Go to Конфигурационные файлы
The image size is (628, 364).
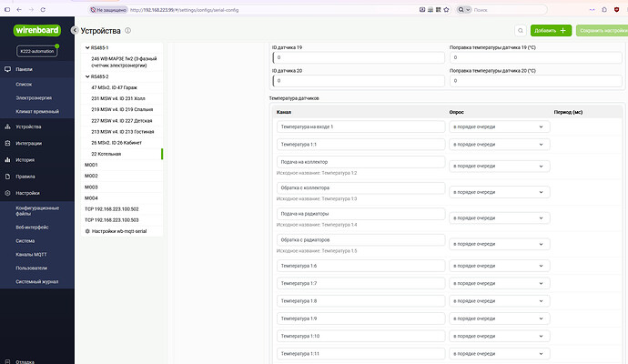(36, 210)
